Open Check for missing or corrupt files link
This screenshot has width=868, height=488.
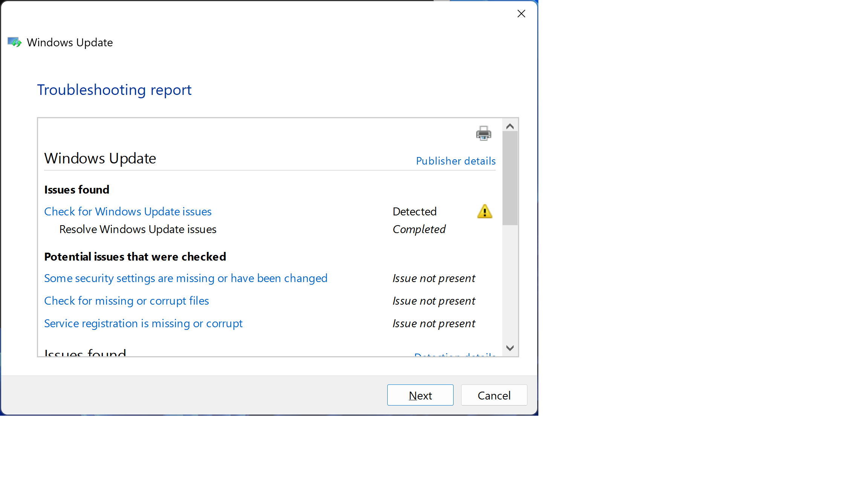(x=126, y=300)
